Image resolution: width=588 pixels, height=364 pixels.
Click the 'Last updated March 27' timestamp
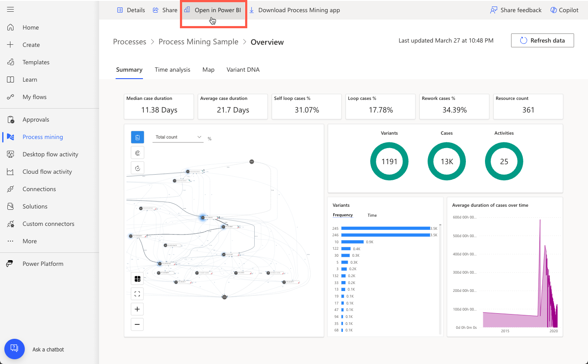click(x=446, y=41)
